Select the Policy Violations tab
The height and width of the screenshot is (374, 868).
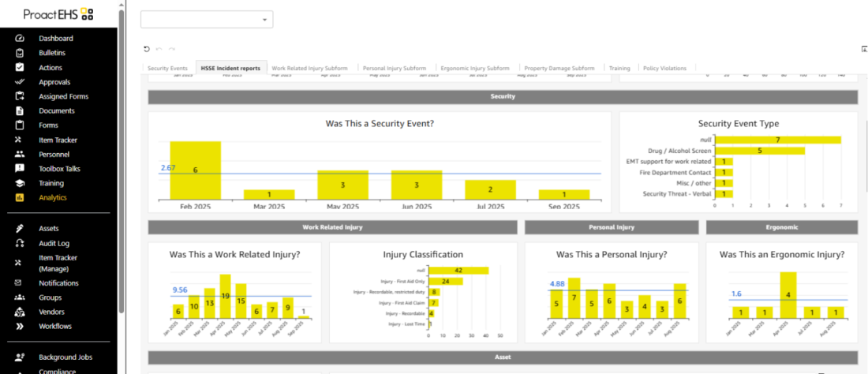pos(664,69)
